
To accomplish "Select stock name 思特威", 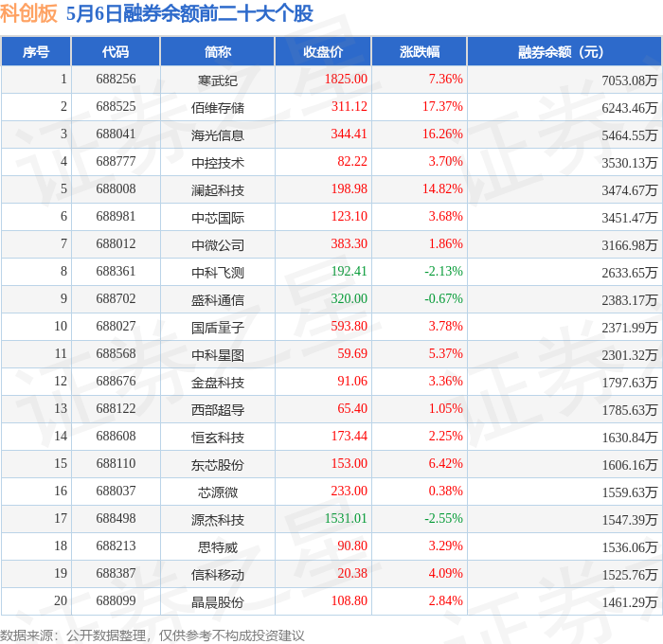I will click(x=217, y=547).
